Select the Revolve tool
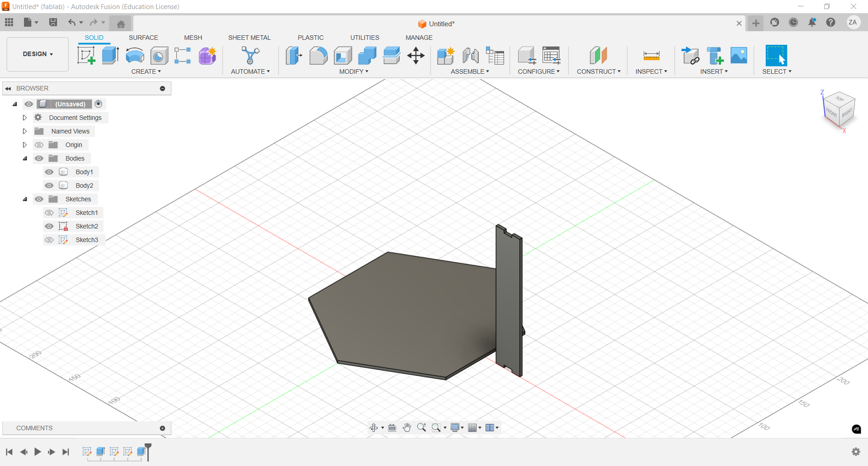Viewport: 868px width, 466px height. coord(135,56)
